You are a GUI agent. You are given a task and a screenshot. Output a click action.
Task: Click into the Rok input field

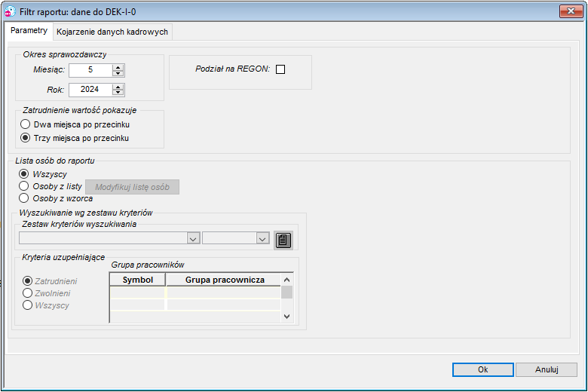coord(90,90)
